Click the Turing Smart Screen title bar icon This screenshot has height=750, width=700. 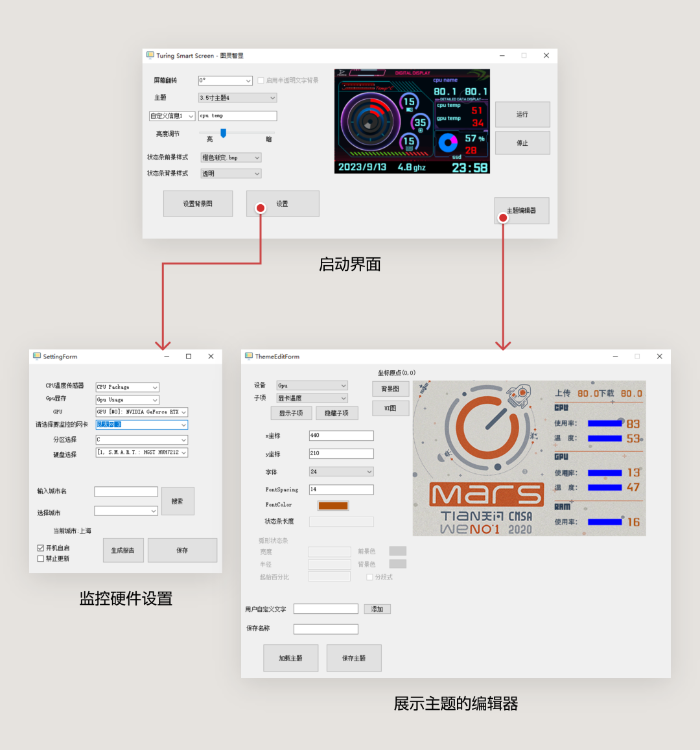tap(150, 56)
